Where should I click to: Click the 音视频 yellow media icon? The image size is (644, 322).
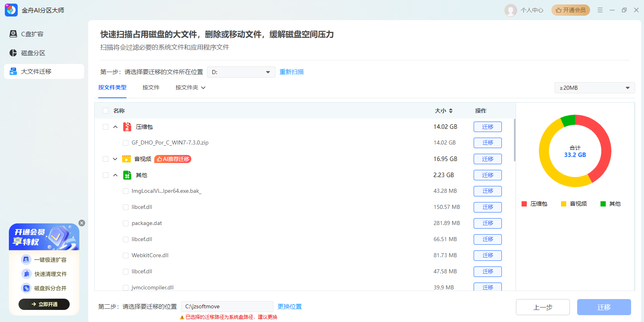[x=126, y=159]
